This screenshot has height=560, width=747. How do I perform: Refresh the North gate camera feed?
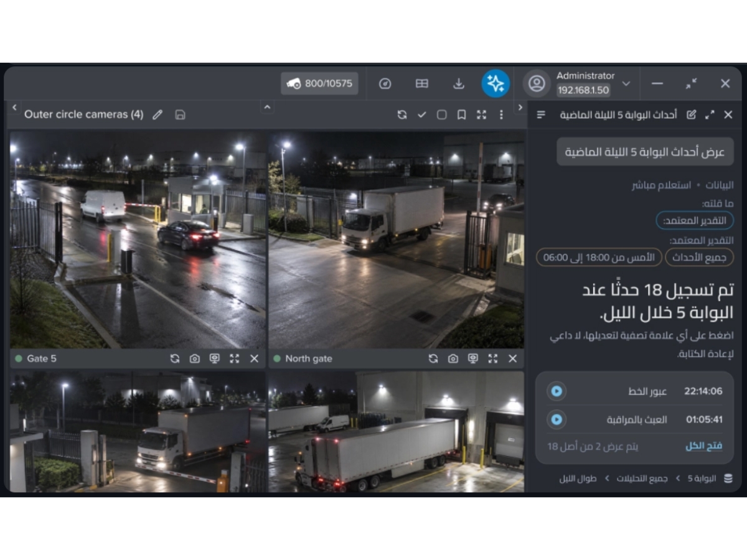coord(433,358)
